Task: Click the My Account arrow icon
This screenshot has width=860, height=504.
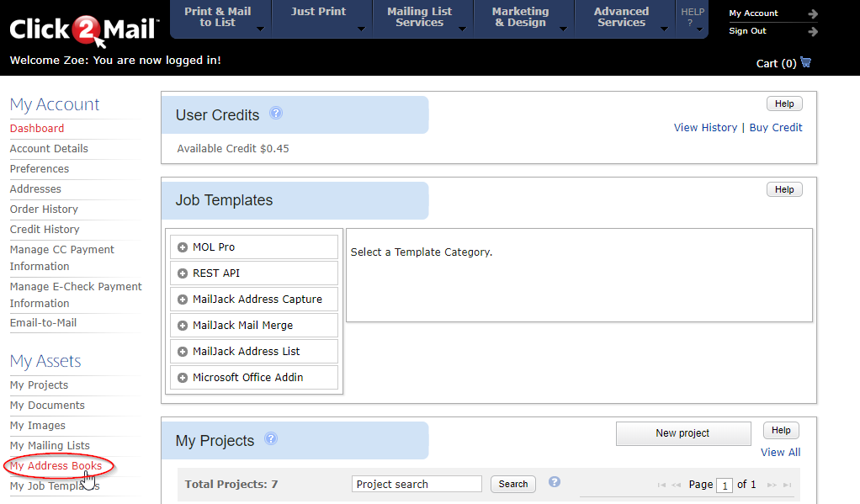Action: pyautogui.click(x=813, y=13)
